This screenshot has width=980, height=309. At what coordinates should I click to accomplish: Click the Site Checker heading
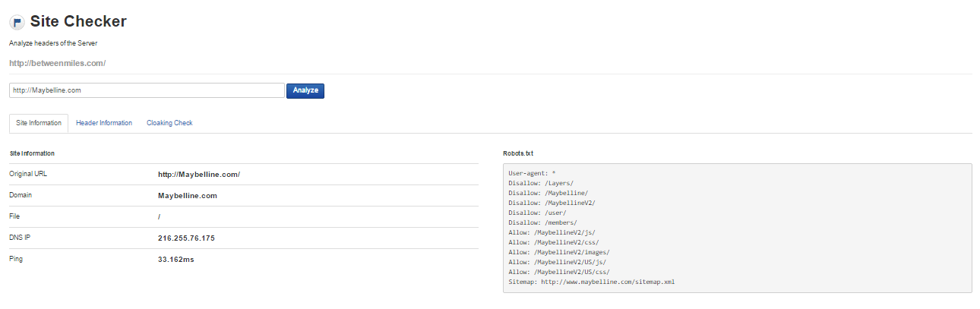[x=78, y=21]
